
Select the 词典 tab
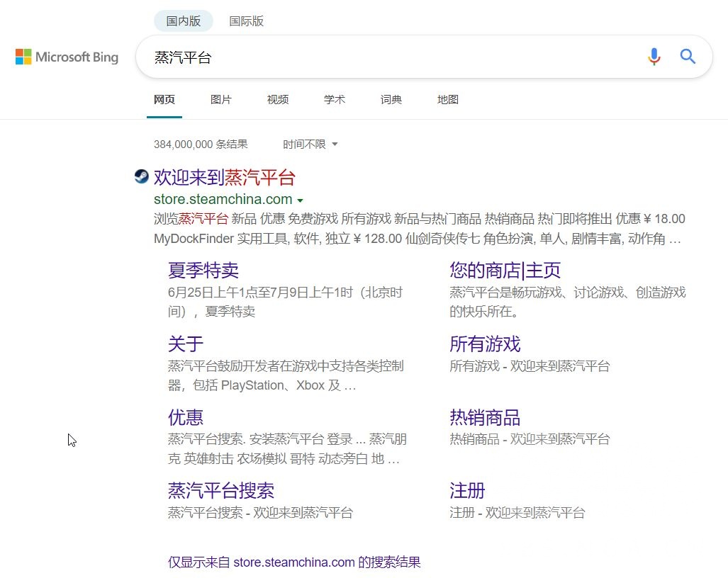(x=391, y=100)
